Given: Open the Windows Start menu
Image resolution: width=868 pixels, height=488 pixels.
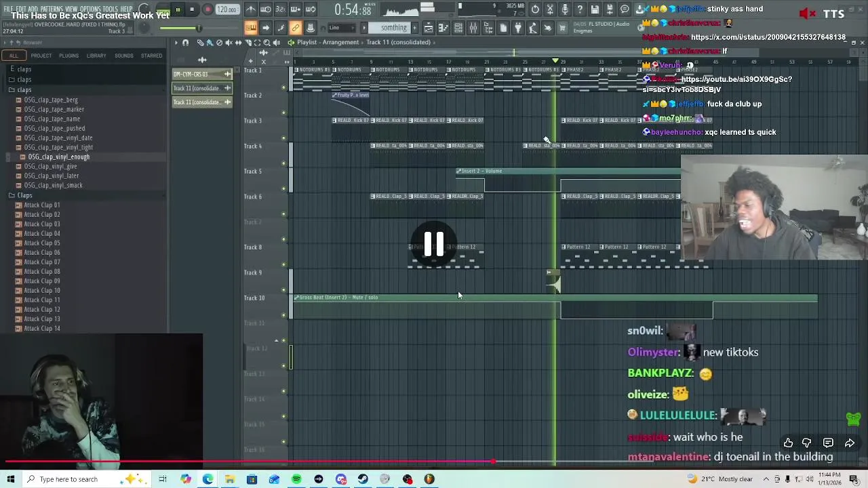Looking at the screenshot, I should (10, 479).
